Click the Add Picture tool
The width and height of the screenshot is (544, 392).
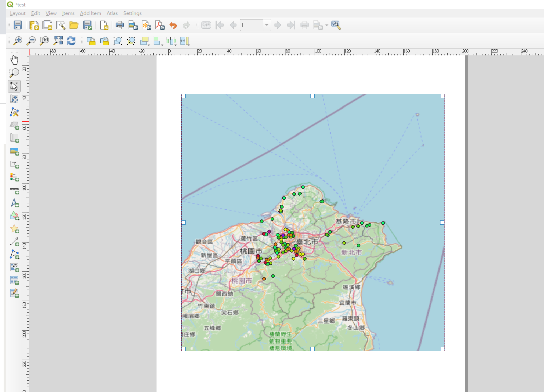coord(14,151)
